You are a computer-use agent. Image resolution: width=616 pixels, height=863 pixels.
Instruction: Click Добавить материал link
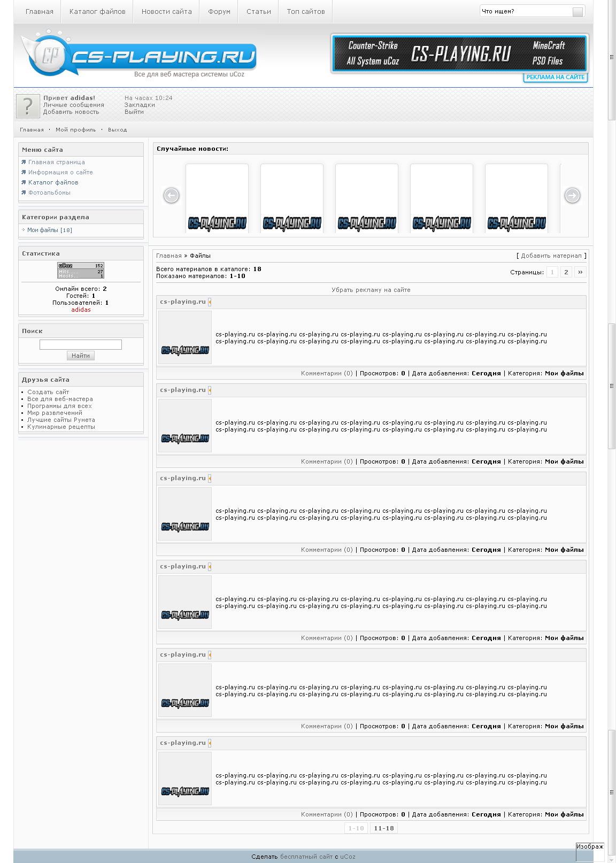click(551, 256)
